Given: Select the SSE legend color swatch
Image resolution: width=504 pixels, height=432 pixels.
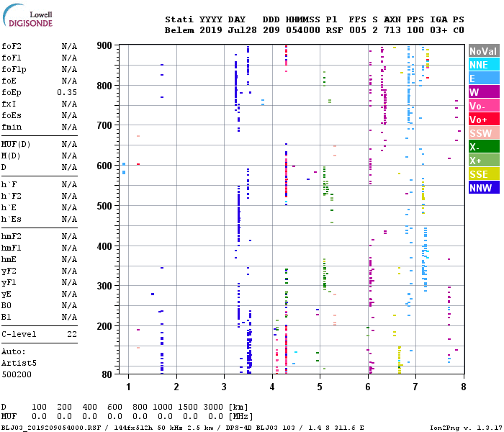Looking at the screenshot, I should tap(484, 174).
